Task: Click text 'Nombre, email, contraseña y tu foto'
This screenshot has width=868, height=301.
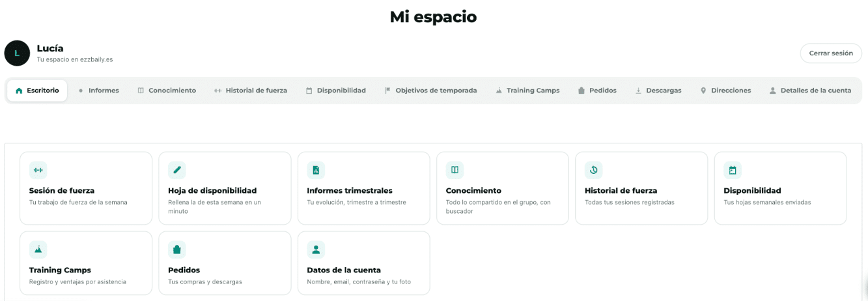Action: (359, 282)
